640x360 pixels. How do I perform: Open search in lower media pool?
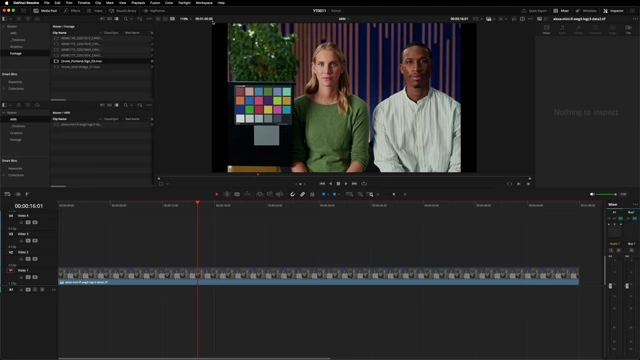coord(126,105)
